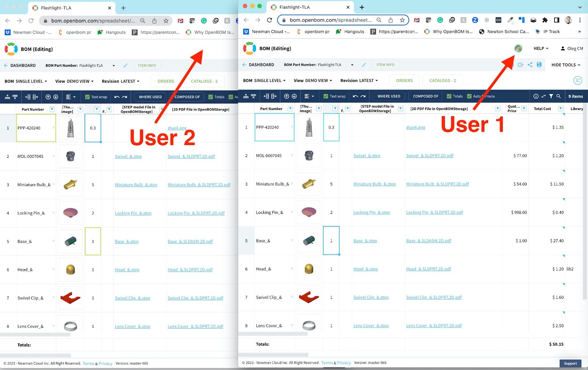Viewport: 588px width, 370px height.
Task: Toggle Totals checkbox in left window
Action: [211, 97]
